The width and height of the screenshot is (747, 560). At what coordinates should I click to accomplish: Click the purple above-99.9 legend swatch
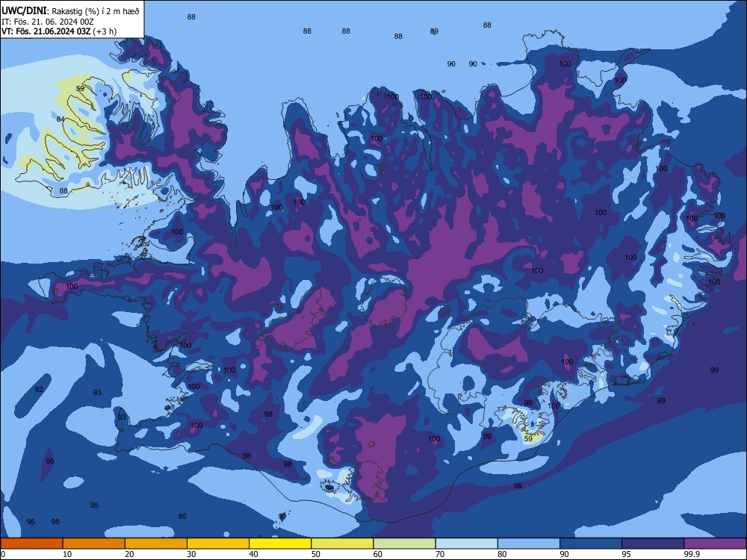tap(716, 544)
